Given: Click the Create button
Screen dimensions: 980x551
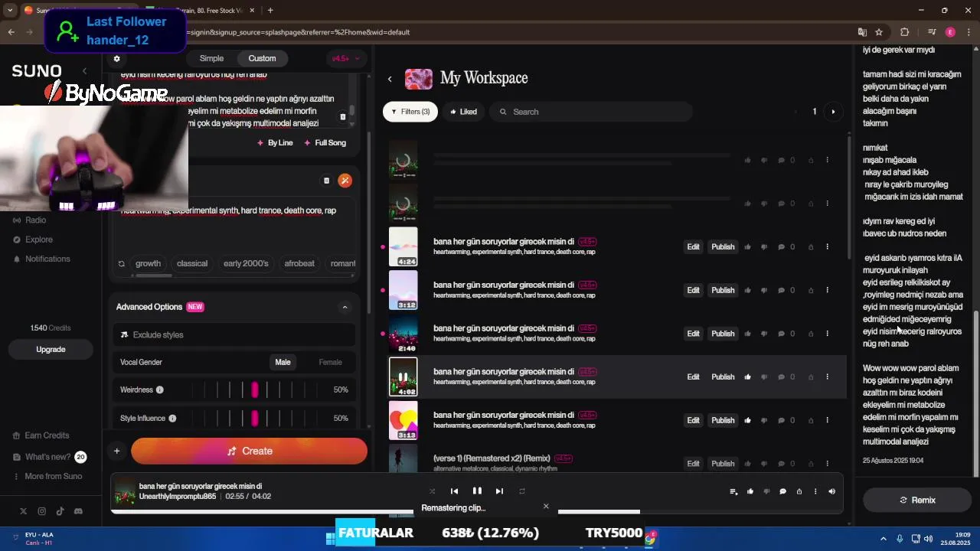Looking at the screenshot, I should tap(250, 451).
